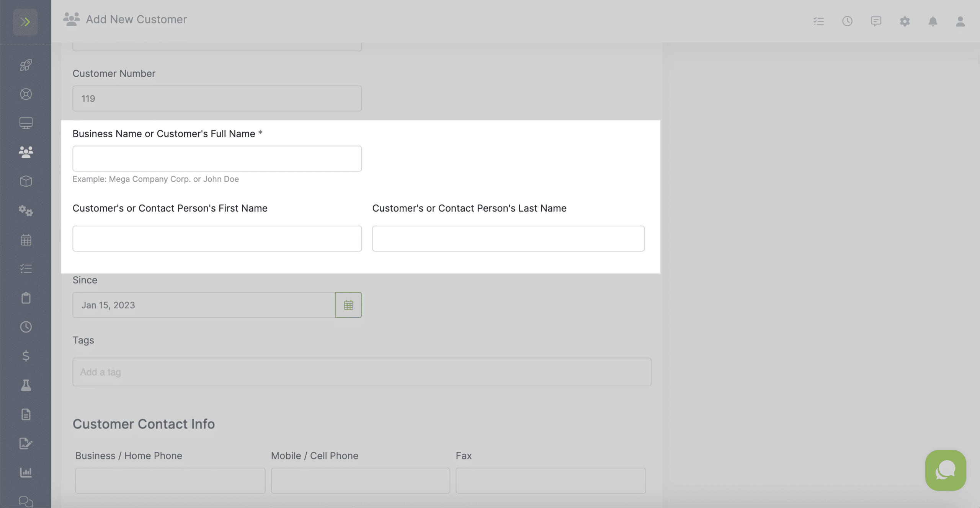The height and width of the screenshot is (508, 980).
Task: Click the 'Example: Mega Company Corp.' hint text
Action: [155, 179]
